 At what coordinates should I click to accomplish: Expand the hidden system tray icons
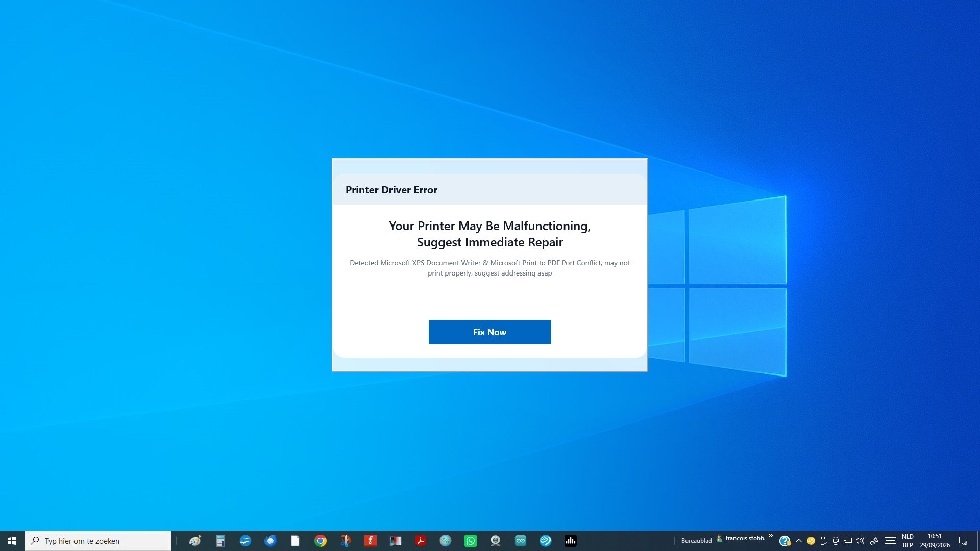point(799,541)
